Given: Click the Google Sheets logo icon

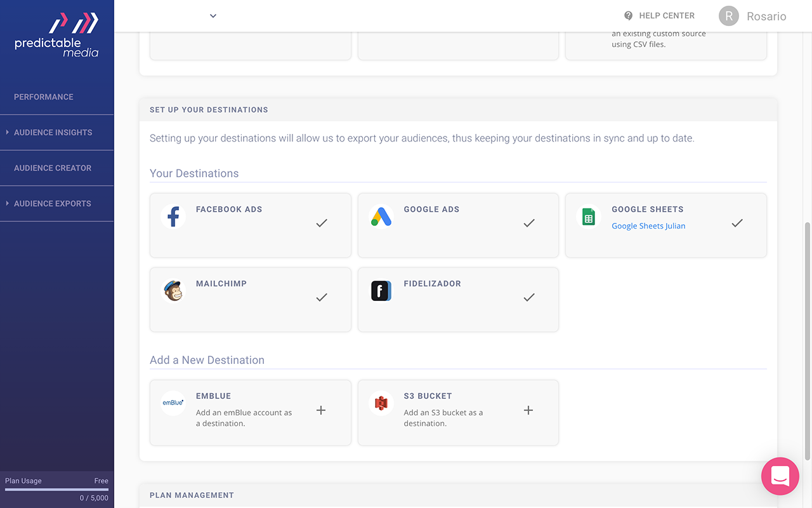Looking at the screenshot, I should (x=589, y=217).
